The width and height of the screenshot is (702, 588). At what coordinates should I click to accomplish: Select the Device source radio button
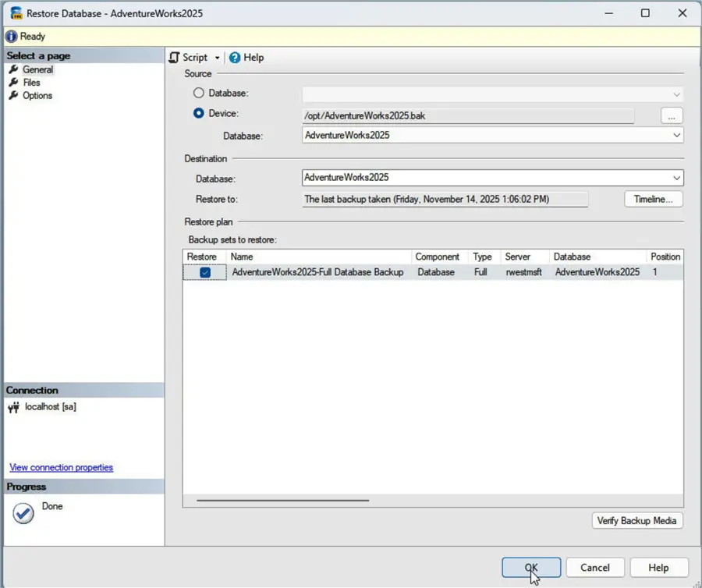click(x=198, y=113)
